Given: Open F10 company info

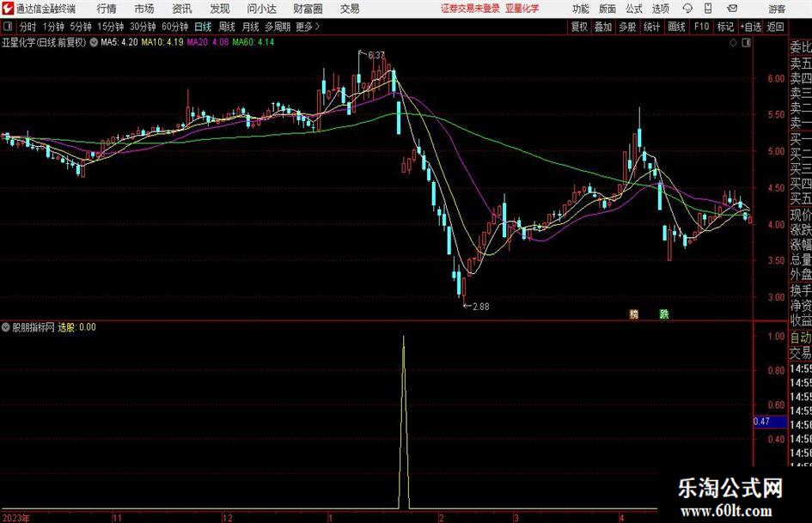Looking at the screenshot, I should click(702, 27).
